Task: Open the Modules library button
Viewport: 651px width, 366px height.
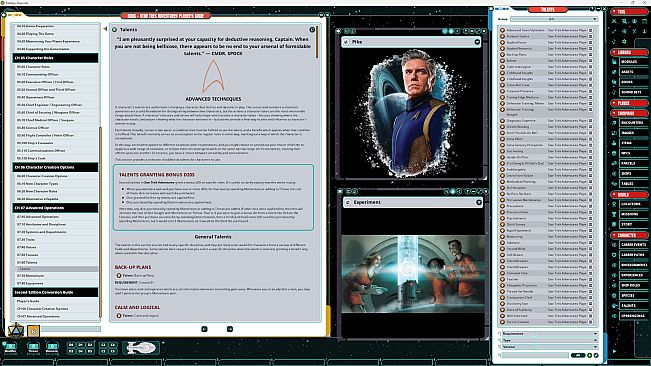Action: pos(633,61)
